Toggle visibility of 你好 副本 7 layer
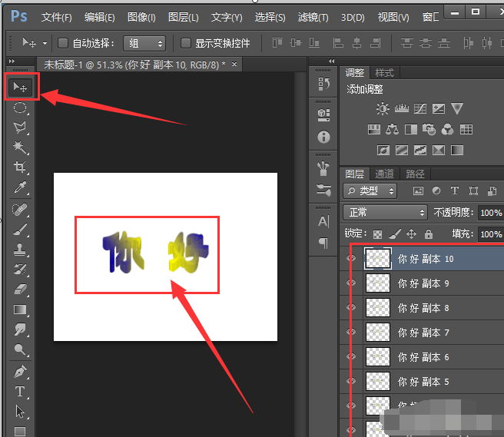 (351, 333)
